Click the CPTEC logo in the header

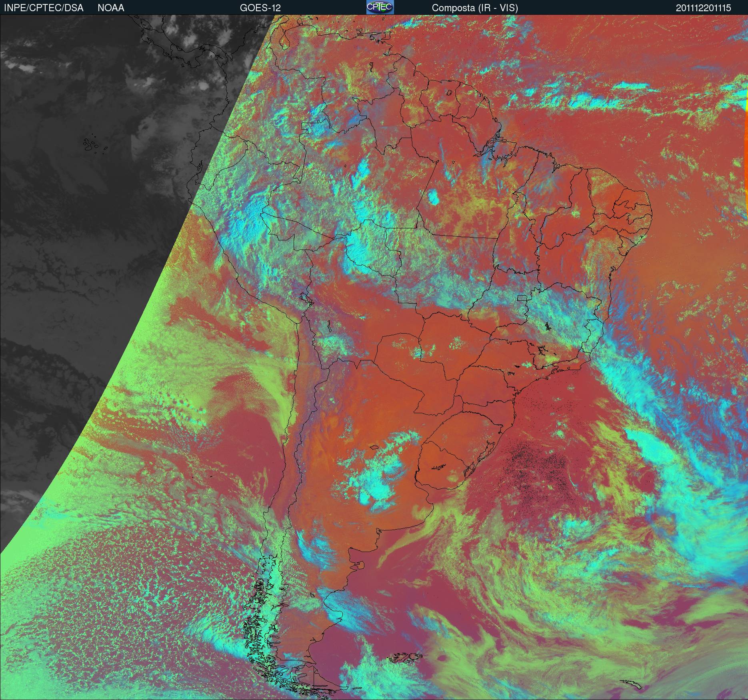click(380, 7)
